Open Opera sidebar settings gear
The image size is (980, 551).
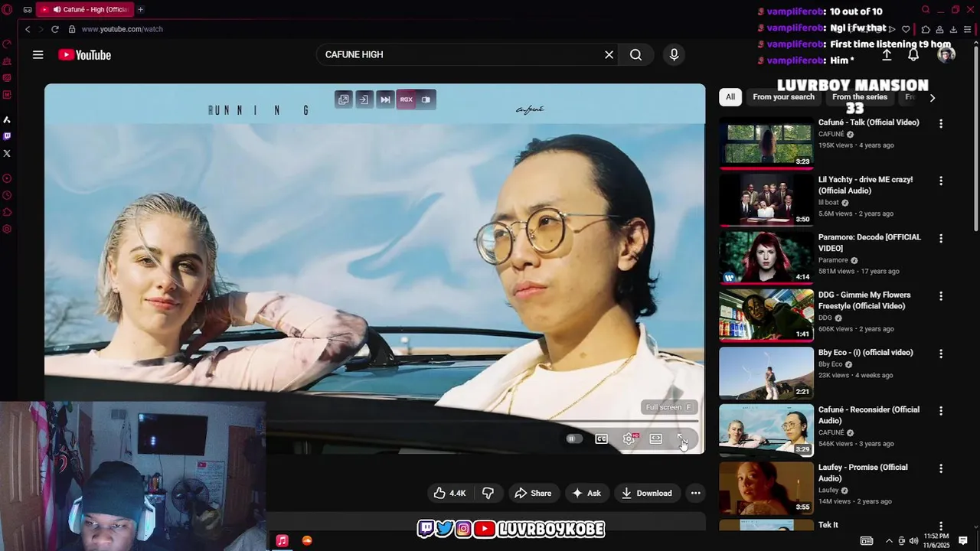pos(7,230)
